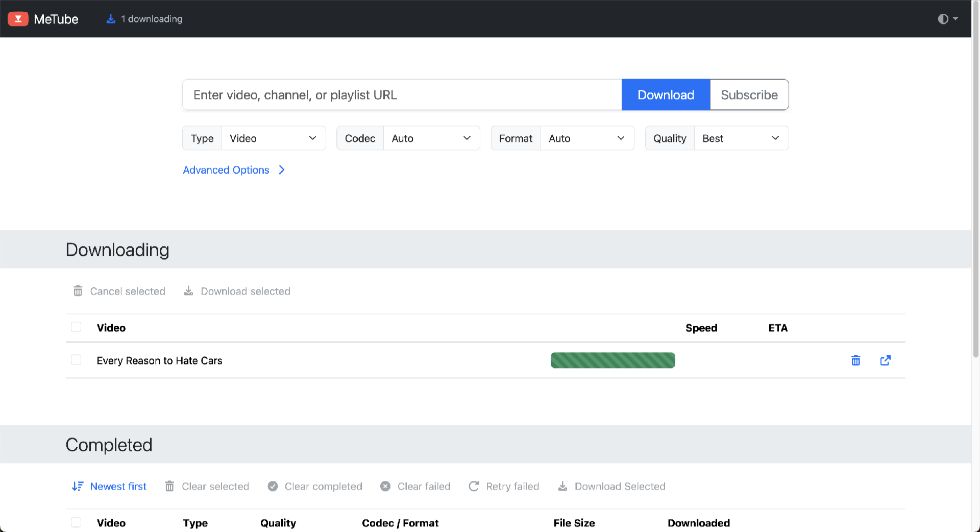Click the Codec / Format column header
The height and width of the screenshot is (532, 980).
pyautogui.click(x=400, y=523)
